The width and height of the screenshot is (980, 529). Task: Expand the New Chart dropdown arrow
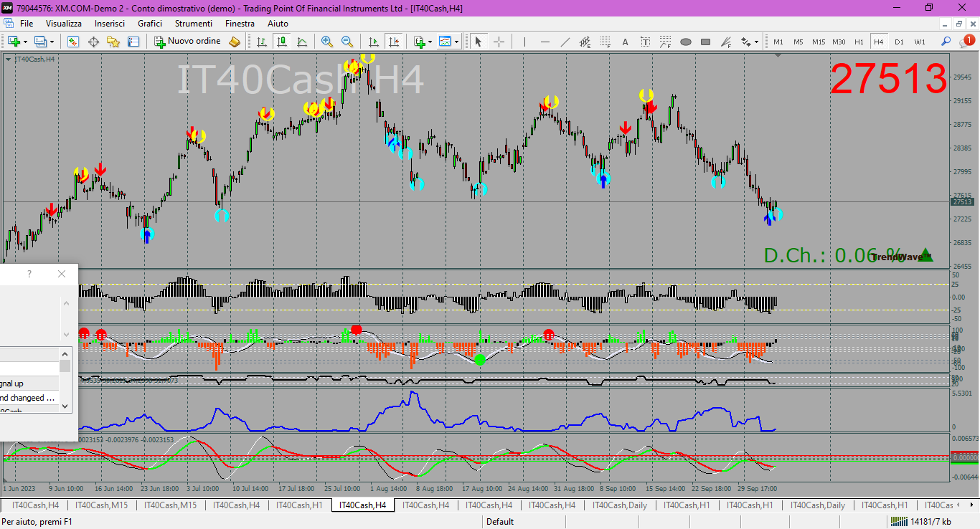[x=26, y=42]
